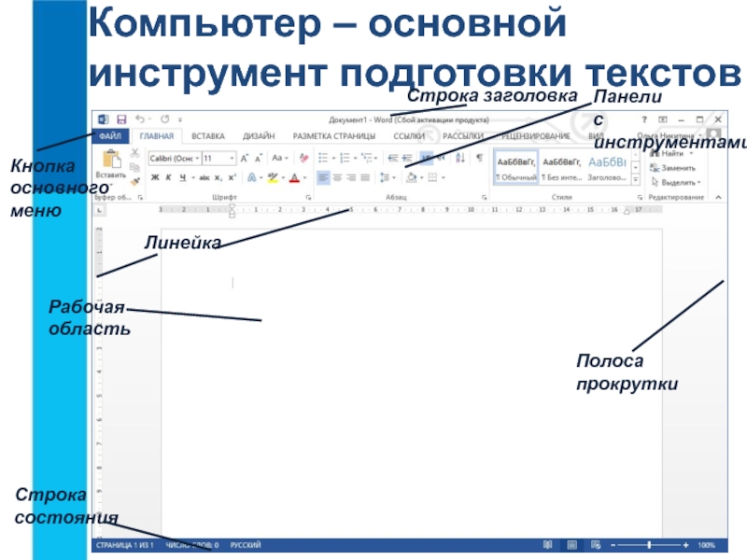Click the Sort A-Z icon

(460, 158)
